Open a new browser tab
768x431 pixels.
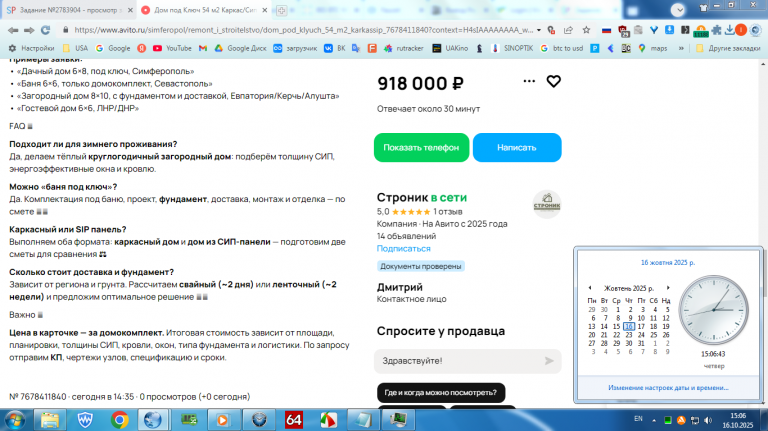(281, 10)
